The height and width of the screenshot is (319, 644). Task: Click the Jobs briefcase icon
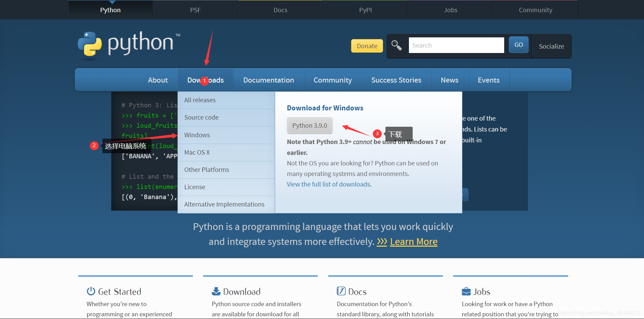click(466, 291)
